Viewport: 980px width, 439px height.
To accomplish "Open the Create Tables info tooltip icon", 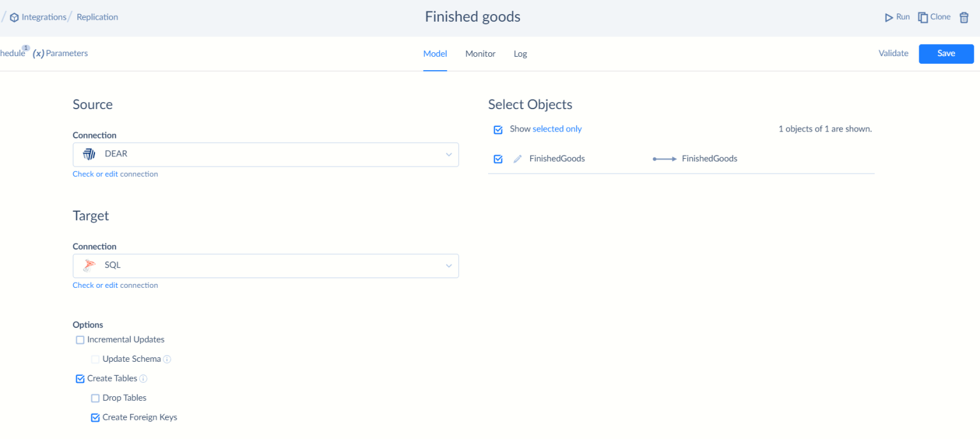I will [143, 378].
